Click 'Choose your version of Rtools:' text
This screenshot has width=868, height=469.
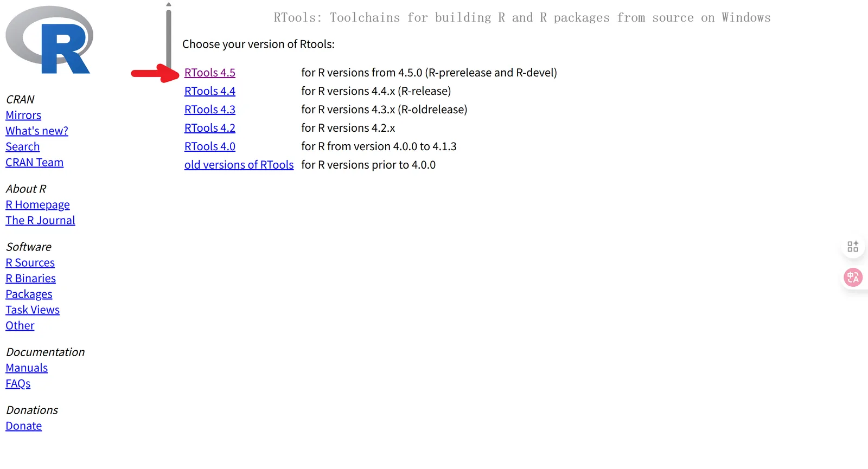tap(258, 44)
